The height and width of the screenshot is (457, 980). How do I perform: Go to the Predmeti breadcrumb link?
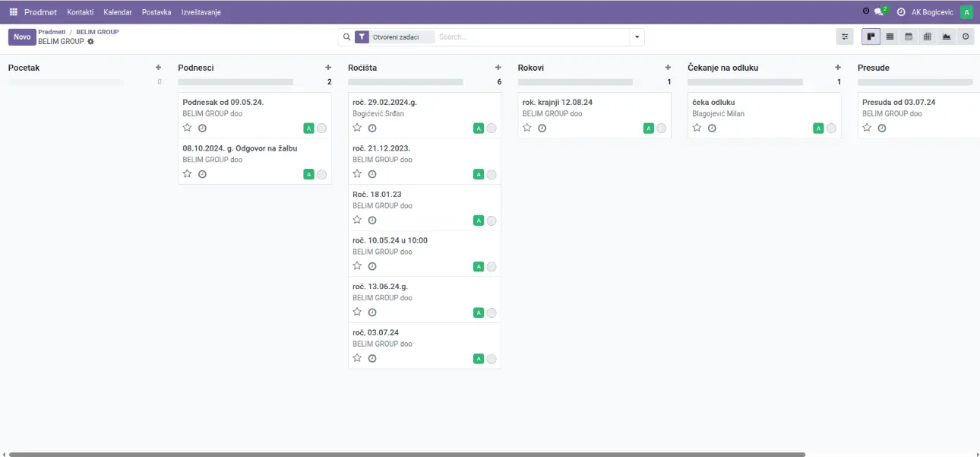pos(52,32)
